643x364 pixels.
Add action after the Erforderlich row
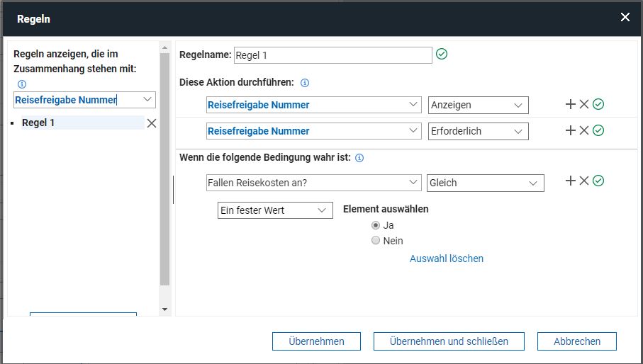(571, 130)
